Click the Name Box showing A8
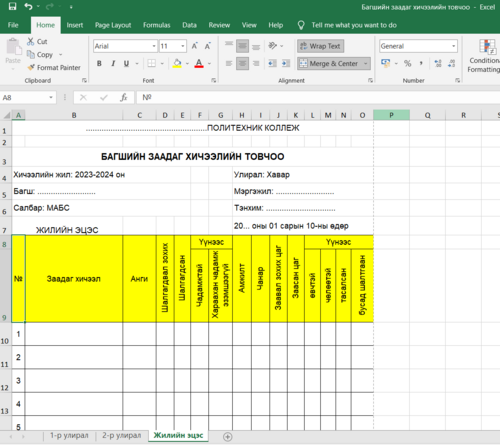The width and height of the screenshot is (500, 445). click(27, 97)
